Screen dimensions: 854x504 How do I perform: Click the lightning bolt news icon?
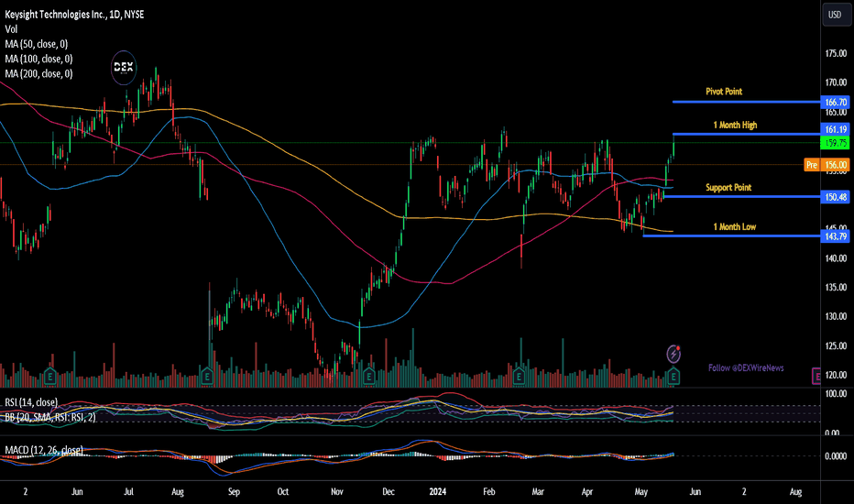click(673, 354)
